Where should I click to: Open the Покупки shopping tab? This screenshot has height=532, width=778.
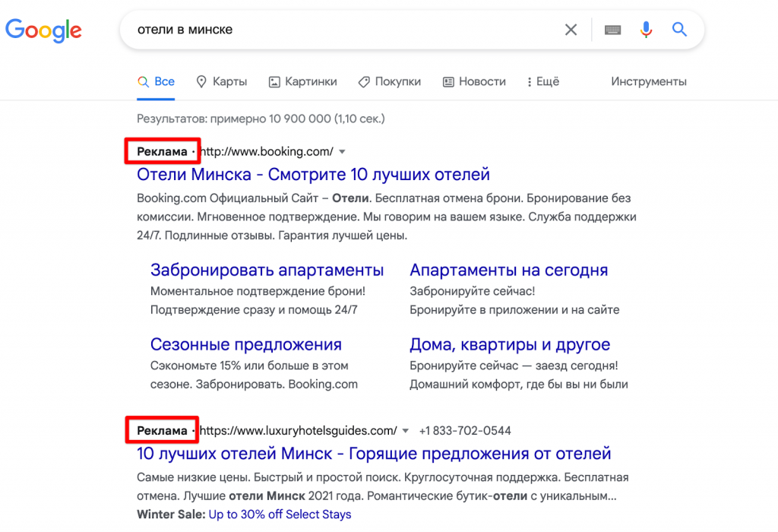(x=389, y=81)
